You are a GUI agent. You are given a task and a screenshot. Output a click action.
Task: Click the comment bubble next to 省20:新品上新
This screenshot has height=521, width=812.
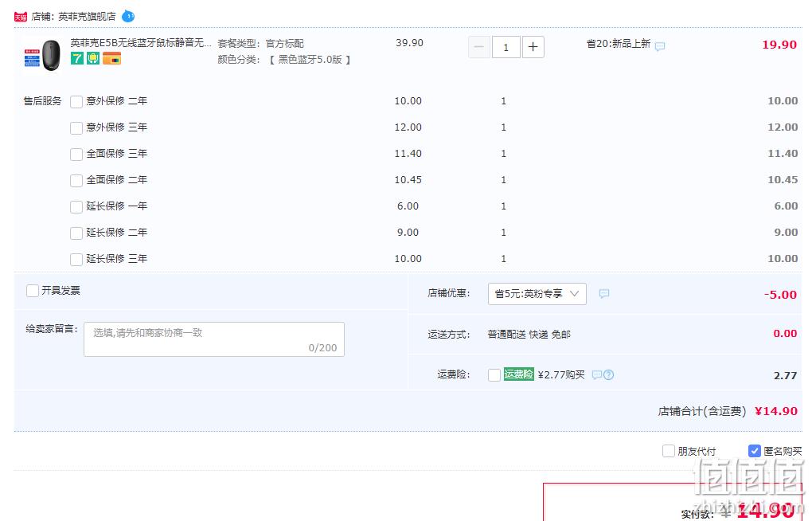click(x=660, y=46)
